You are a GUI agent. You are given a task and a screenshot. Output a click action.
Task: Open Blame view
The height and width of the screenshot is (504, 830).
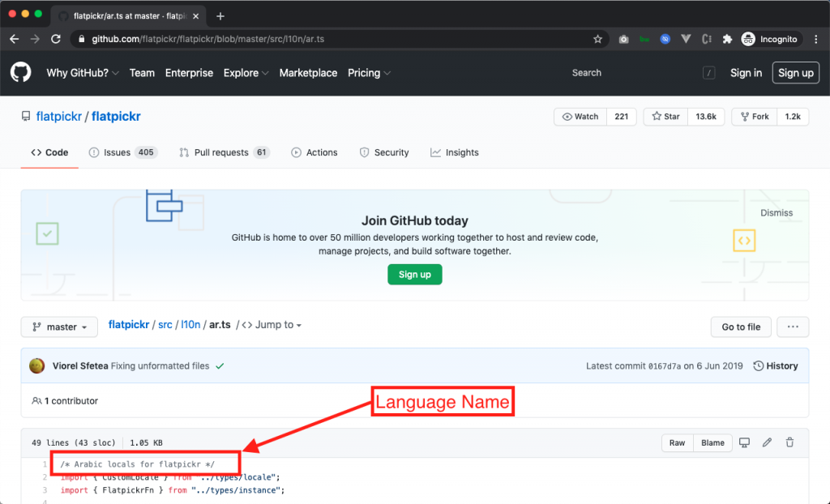712,442
